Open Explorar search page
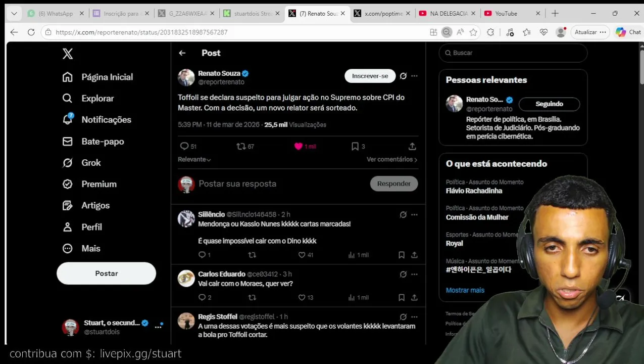The image size is (644, 364). click(x=88, y=98)
